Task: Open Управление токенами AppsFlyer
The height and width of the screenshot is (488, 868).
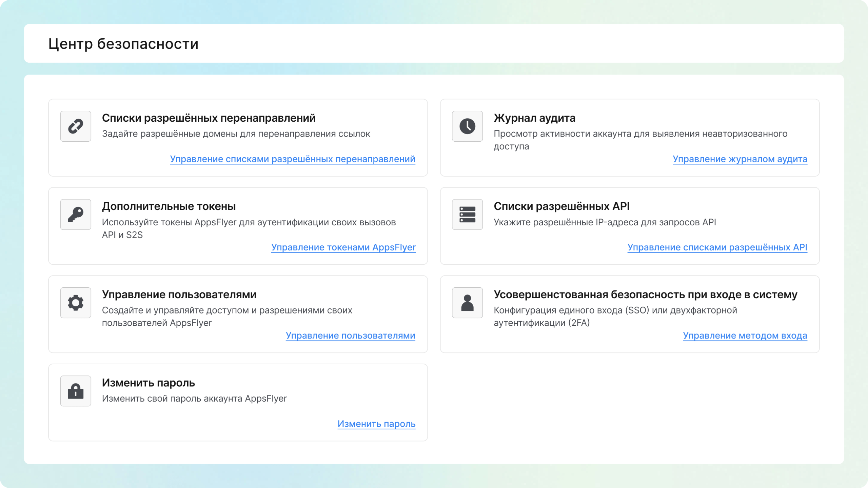Action: (x=343, y=247)
